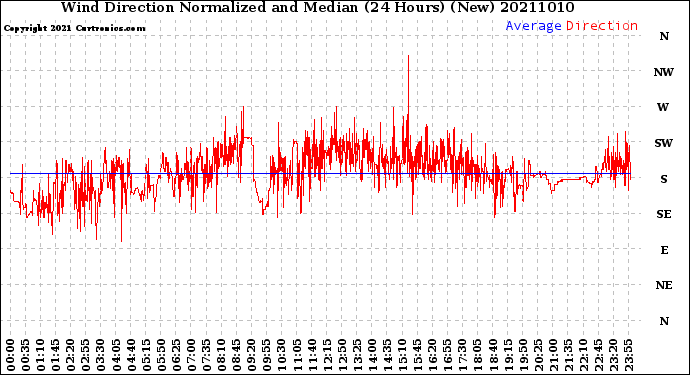The width and height of the screenshot is (690, 375).
Task: Pick the 13:25 time label
Action: coord(357,355)
